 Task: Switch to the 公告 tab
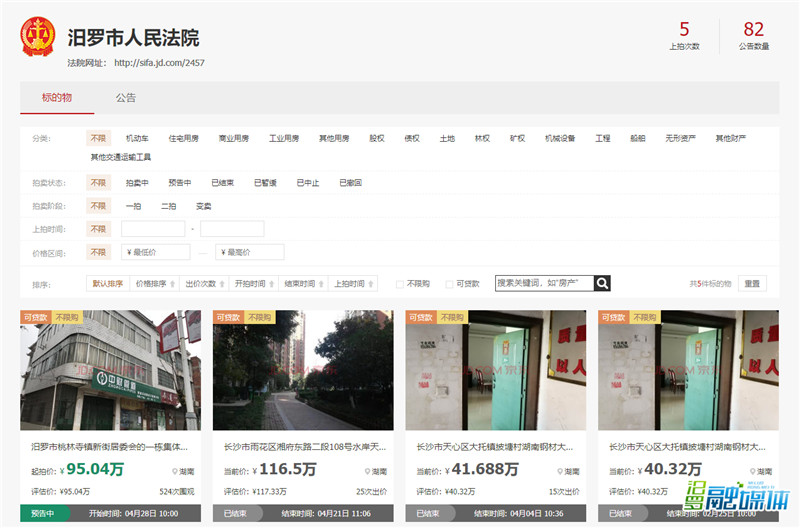125,98
